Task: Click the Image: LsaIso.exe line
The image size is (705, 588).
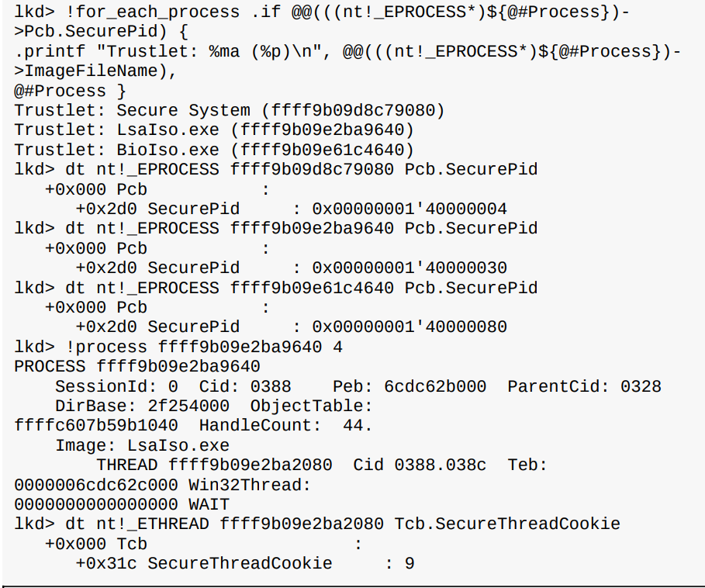Action: point(142,446)
